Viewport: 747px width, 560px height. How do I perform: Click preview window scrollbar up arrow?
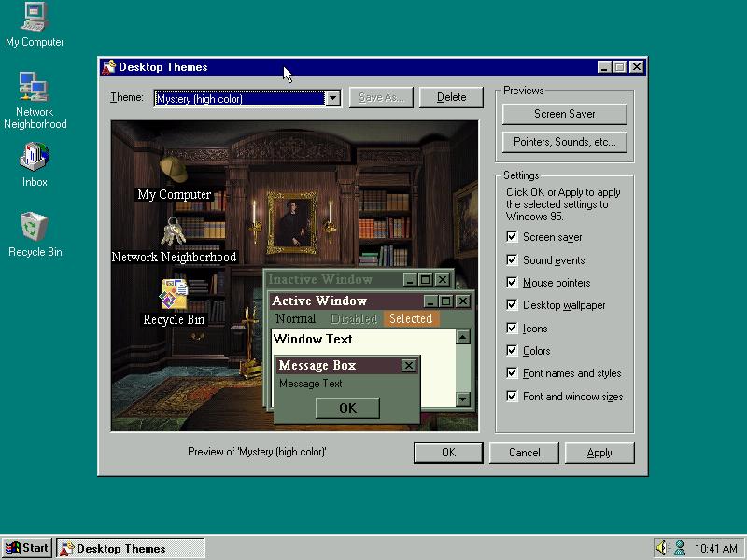tap(463, 337)
